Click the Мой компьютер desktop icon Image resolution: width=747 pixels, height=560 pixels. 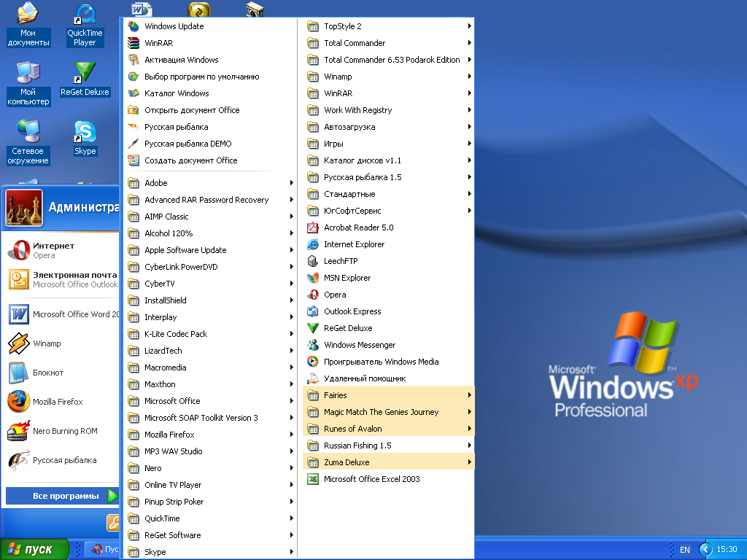point(28,73)
